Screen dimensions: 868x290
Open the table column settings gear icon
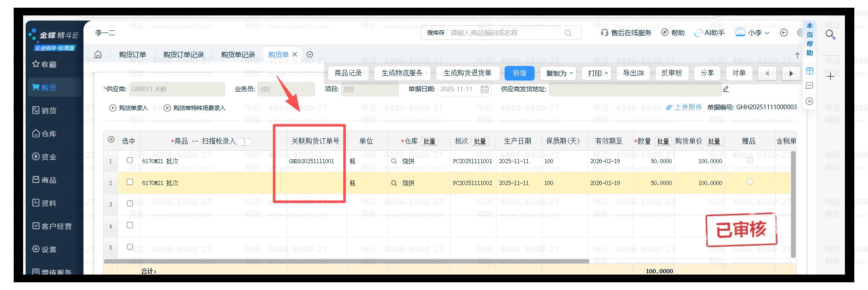click(x=111, y=140)
